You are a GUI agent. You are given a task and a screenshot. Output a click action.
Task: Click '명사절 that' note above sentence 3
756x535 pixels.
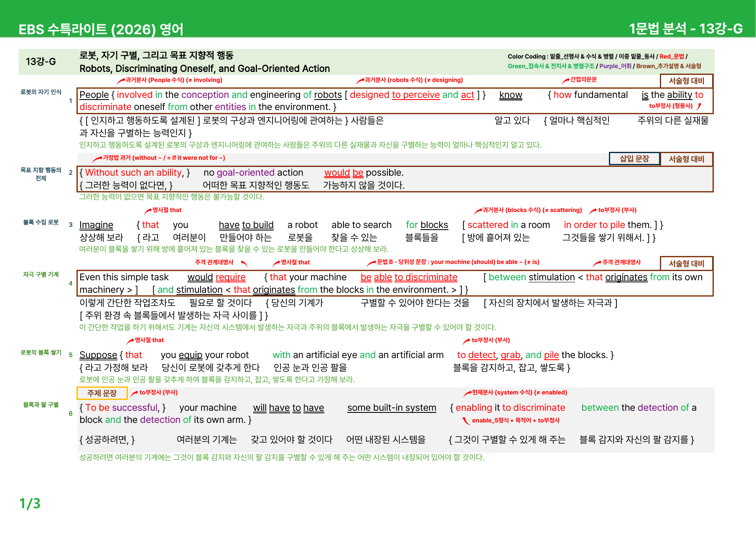coord(167,210)
